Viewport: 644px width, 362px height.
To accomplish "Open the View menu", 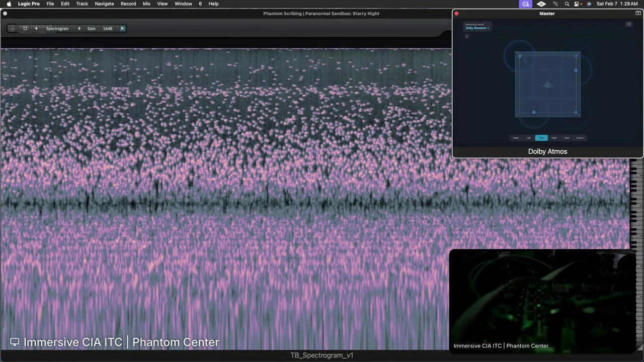I will tap(163, 4).
